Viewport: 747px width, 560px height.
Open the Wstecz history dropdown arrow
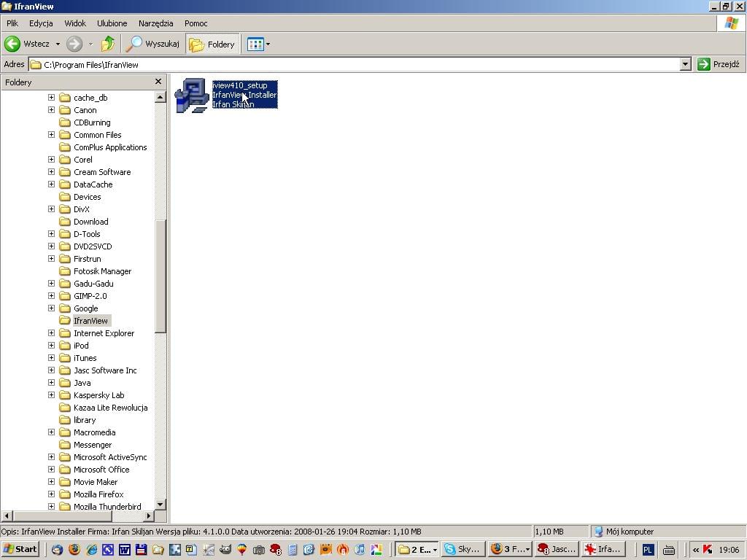click(x=58, y=44)
